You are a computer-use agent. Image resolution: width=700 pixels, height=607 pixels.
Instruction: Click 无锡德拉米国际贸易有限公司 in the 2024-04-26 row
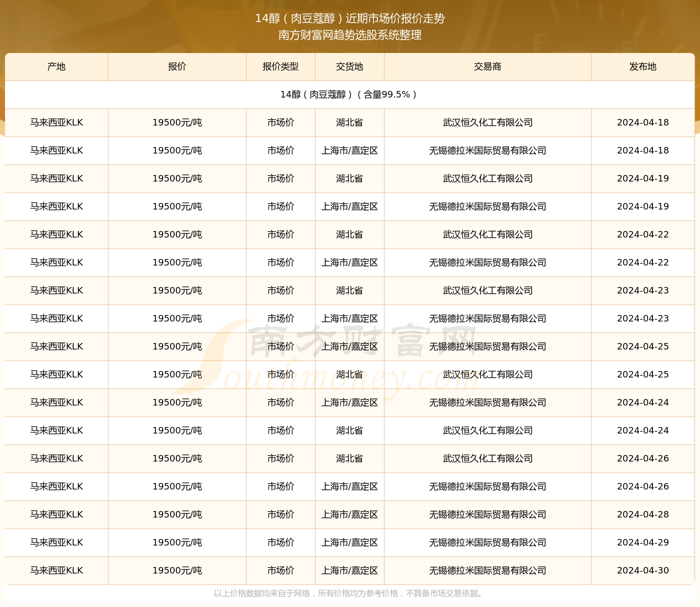[x=487, y=486]
